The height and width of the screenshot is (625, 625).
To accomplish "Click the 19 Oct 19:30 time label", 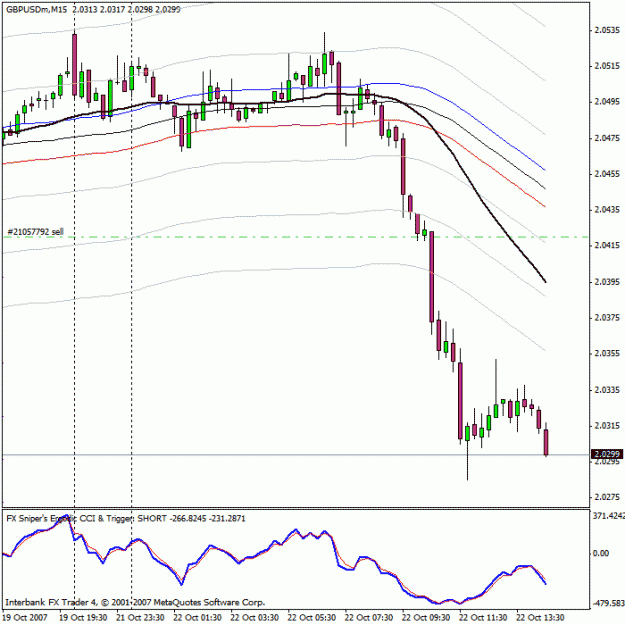I will click(83, 617).
